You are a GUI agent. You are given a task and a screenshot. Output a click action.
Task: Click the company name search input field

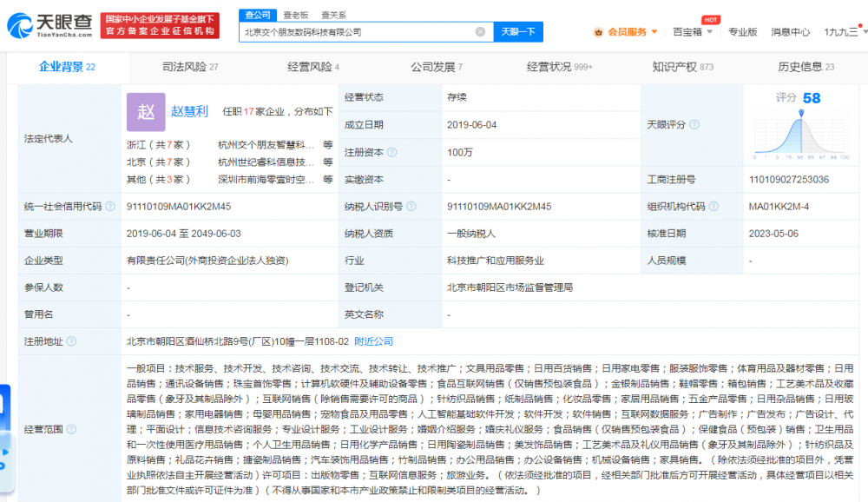[356, 32]
